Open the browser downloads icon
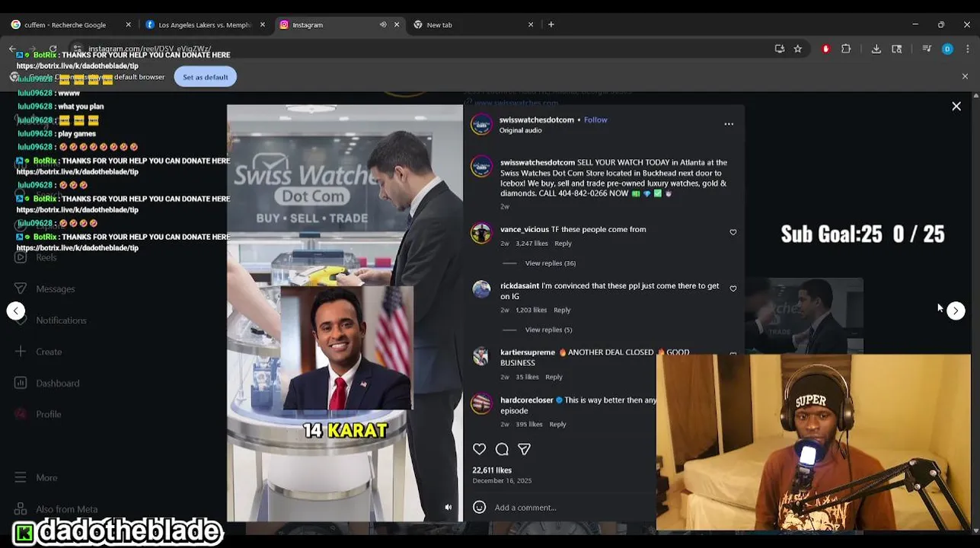The height and width of the screenshot is (548, 980). pyautogui.click(x=876, y=49)
